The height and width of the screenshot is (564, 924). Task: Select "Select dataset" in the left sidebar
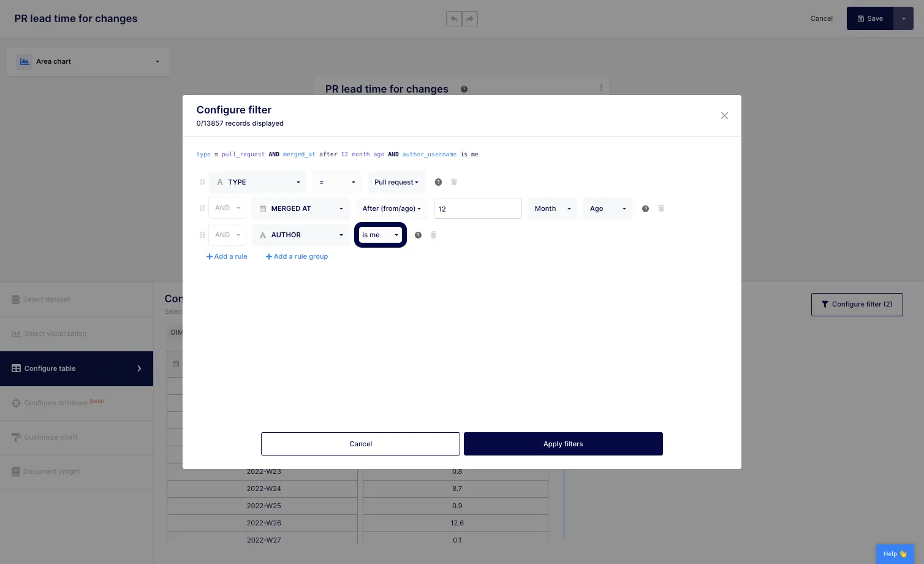coord(47,299)
